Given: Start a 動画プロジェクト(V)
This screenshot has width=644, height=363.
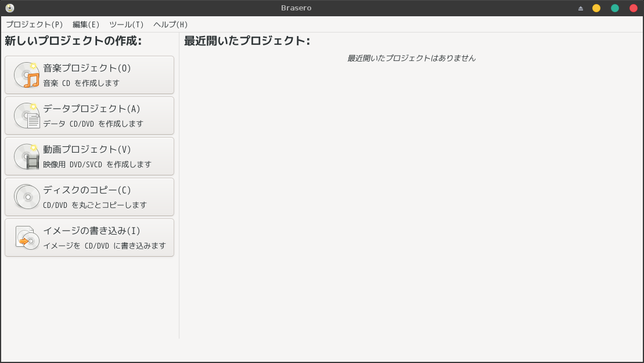Looking at the screenshot, I should [x=89, y=156].
